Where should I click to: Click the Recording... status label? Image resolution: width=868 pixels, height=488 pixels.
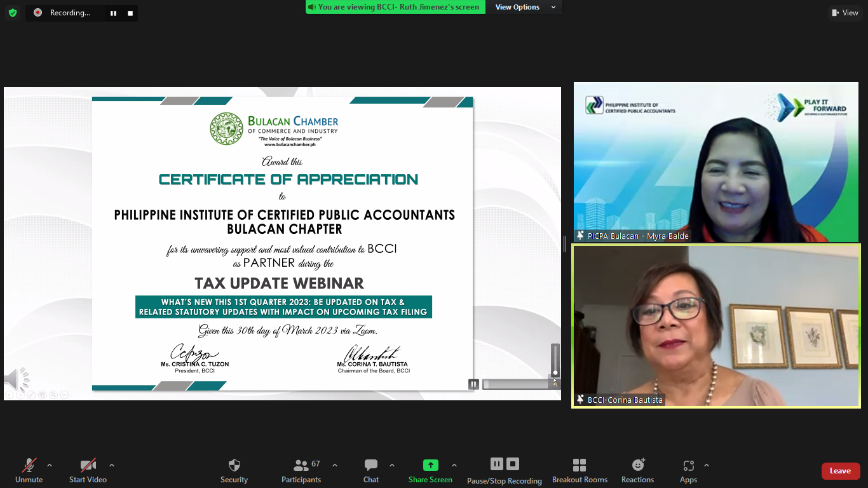click(x=70, y=13)
